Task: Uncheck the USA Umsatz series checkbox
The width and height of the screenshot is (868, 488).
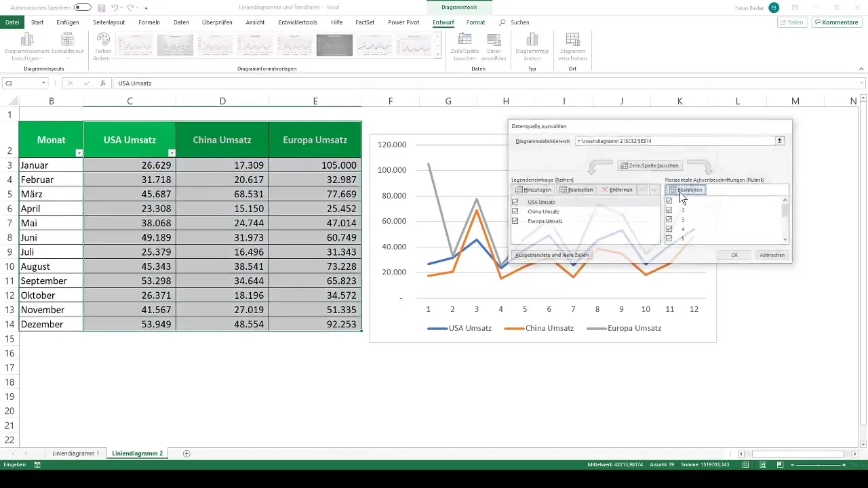Action: coord(516,202)
